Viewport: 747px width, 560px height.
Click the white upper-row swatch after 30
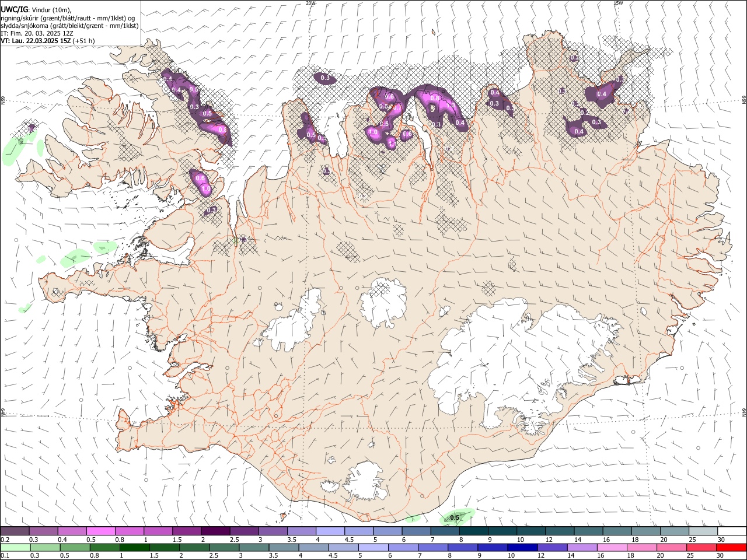coord(732,531)
